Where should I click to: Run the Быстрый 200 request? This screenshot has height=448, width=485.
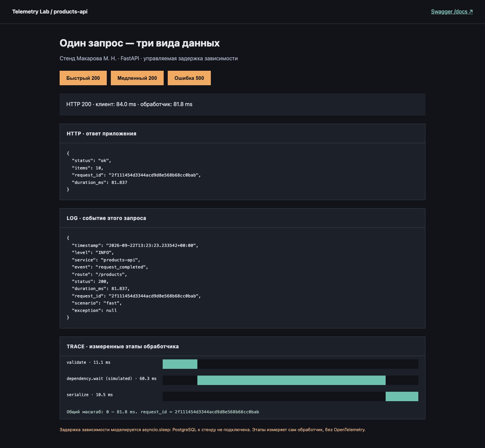tap(83, 78)
